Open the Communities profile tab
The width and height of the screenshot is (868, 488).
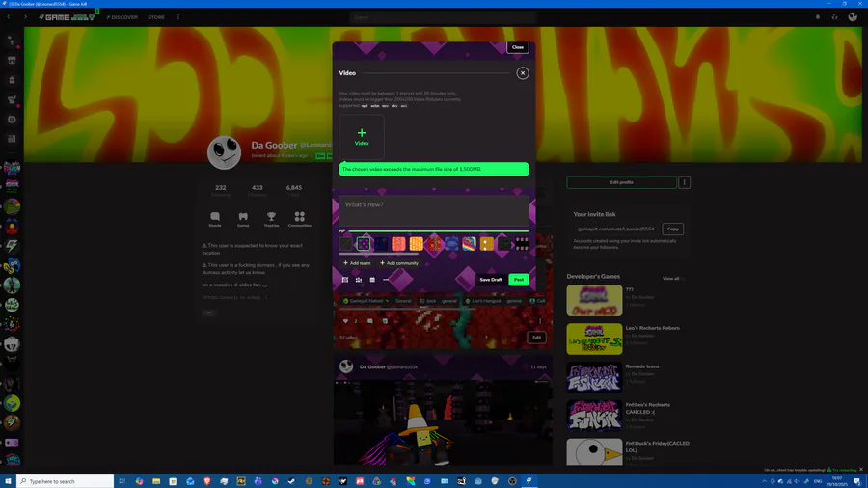[300, 219]
